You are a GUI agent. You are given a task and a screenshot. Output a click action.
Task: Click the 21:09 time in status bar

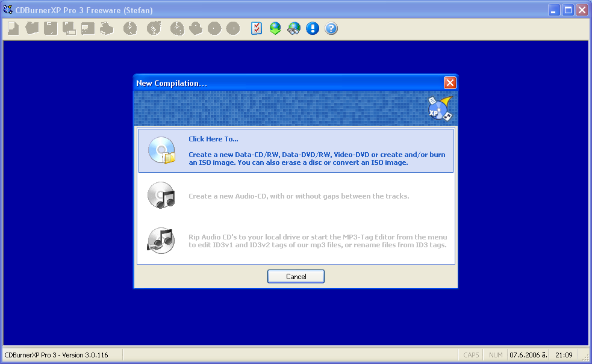pos(564,355)
